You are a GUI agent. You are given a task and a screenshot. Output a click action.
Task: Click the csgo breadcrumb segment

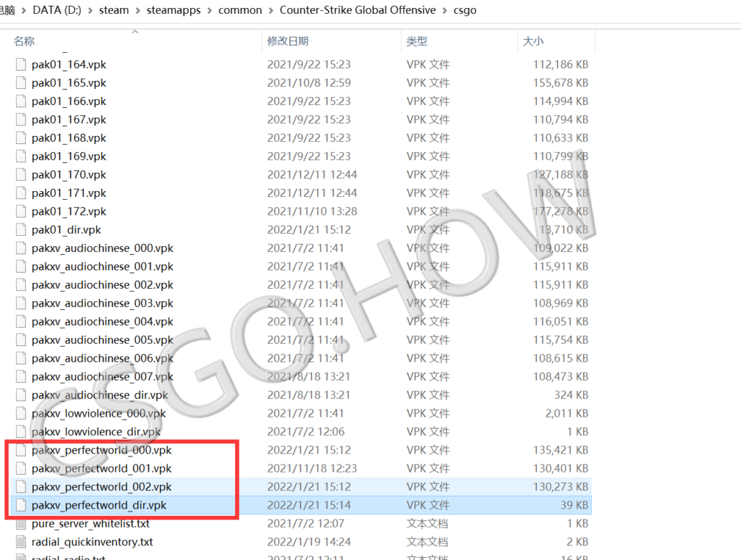(465, 10)
